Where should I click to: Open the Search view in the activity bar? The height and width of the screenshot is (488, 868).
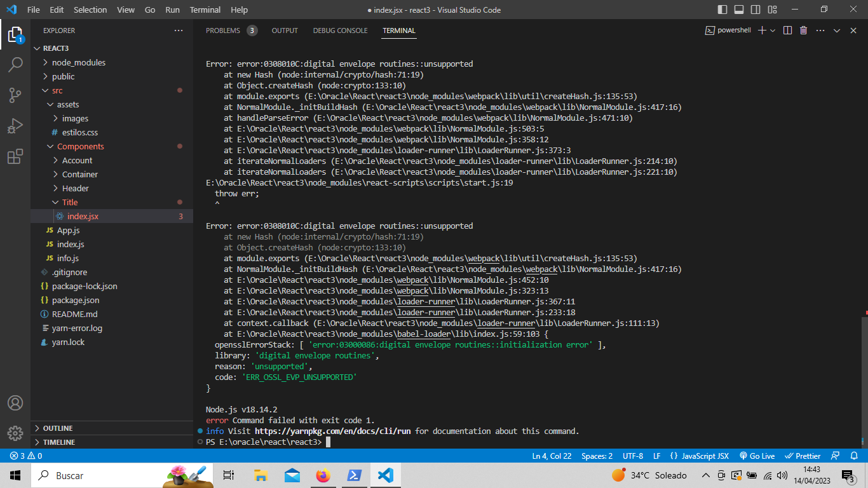15,65
